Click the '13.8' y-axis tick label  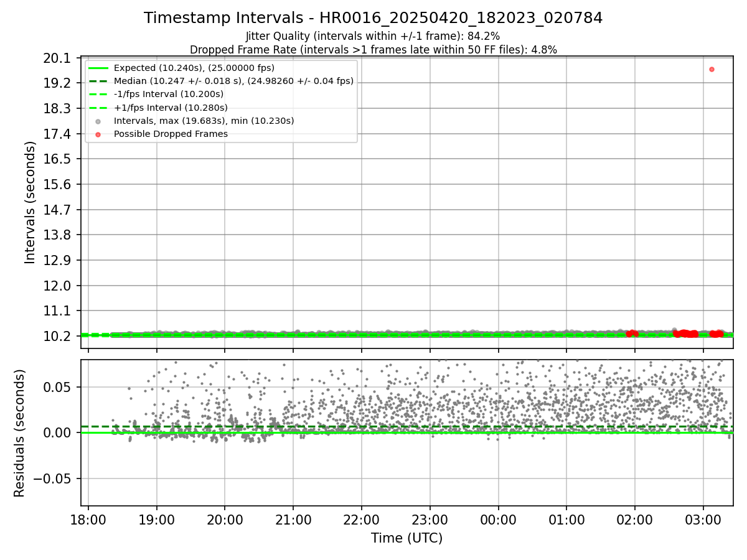click(57, 235)
